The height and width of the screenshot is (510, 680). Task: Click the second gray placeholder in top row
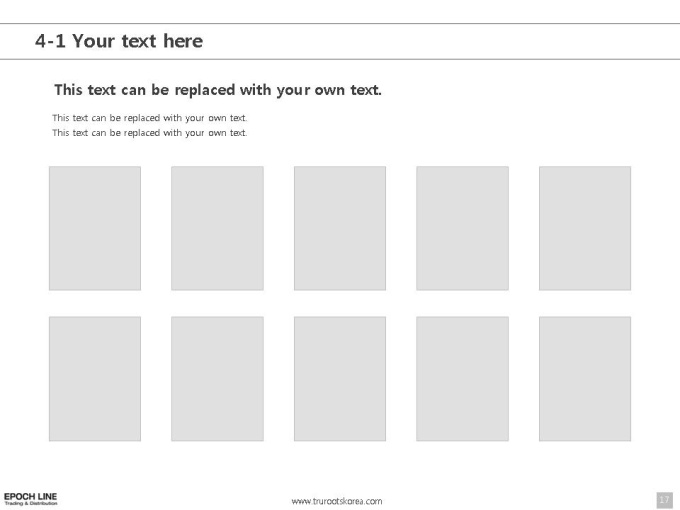[x=217, y=228]
